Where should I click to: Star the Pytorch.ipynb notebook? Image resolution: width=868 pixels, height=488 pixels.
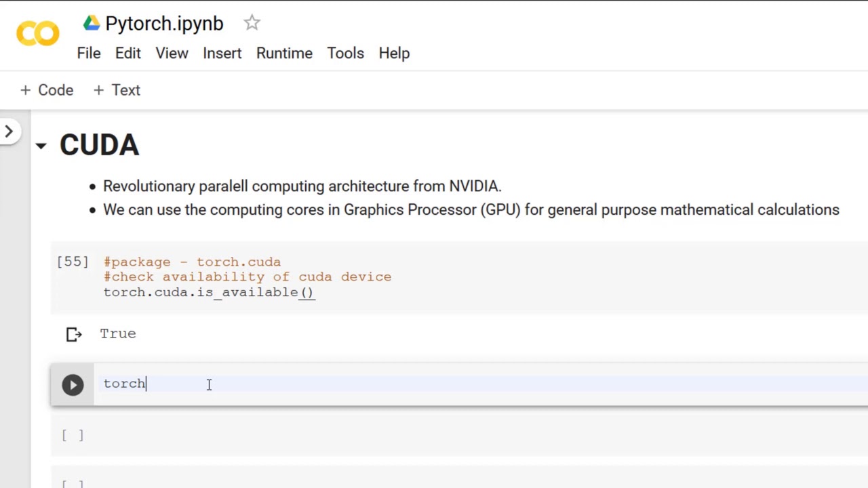pos(252,22)
